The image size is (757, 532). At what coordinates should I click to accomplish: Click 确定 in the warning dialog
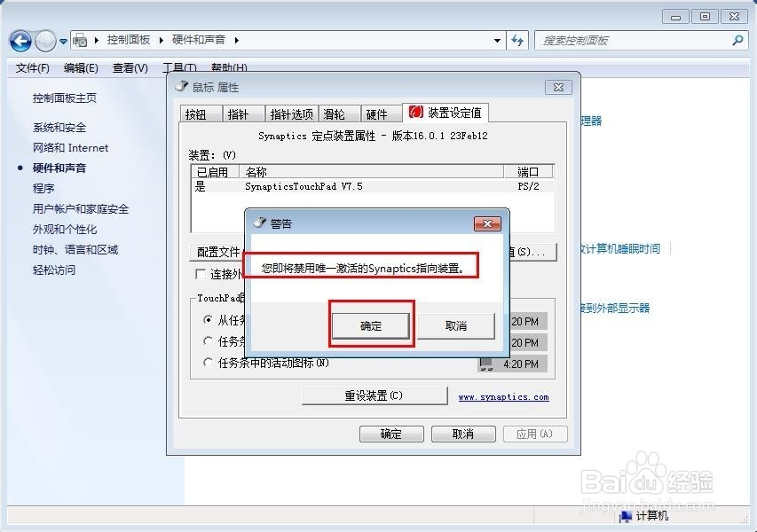(371, 326)
